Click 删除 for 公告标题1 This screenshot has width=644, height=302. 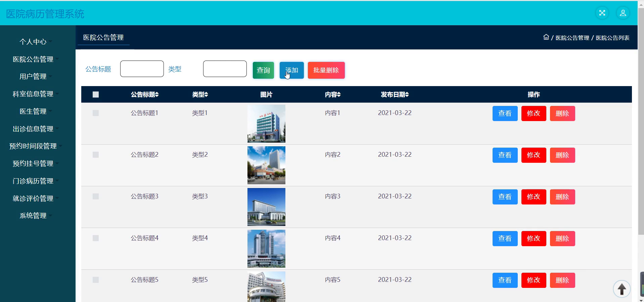[562, 113]
